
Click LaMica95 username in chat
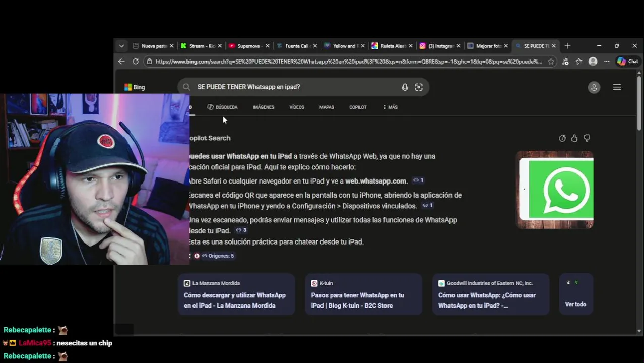coord(35,343)
